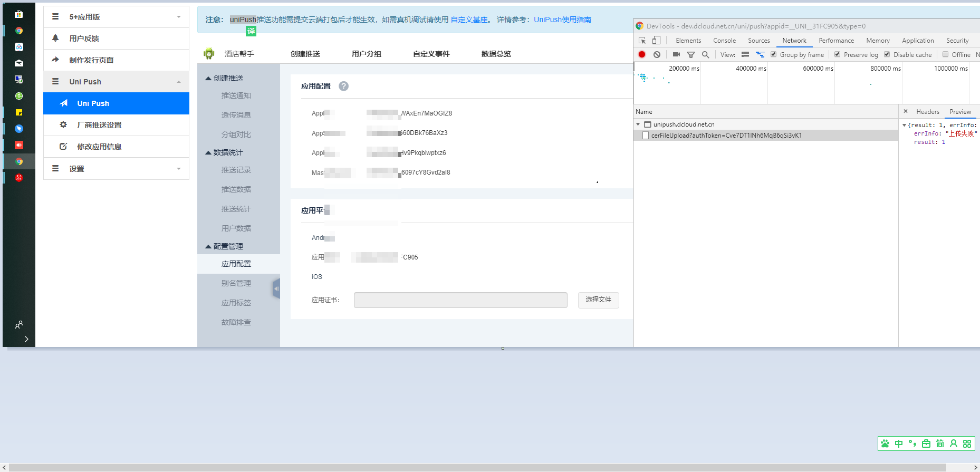The image size is (980, 472).
Task: Open the network filter funnel
Action: click(x=691, y=54)
